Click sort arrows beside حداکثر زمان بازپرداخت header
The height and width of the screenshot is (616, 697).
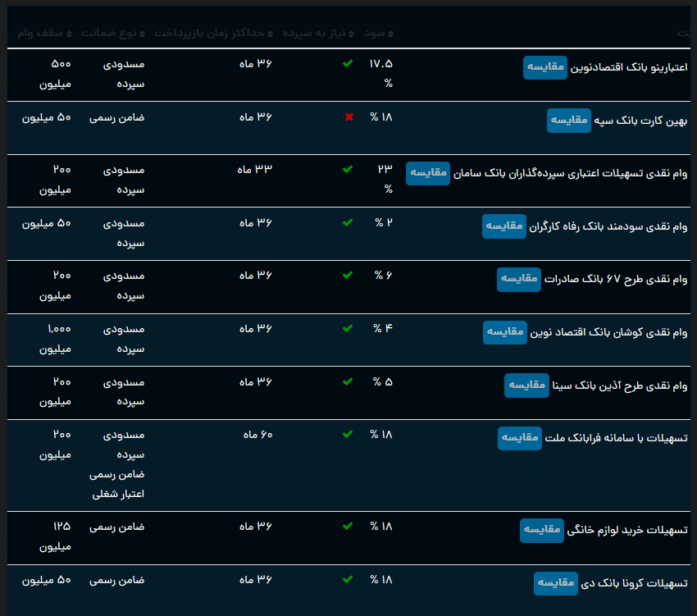pyautogui.click(x=270, y=34)
